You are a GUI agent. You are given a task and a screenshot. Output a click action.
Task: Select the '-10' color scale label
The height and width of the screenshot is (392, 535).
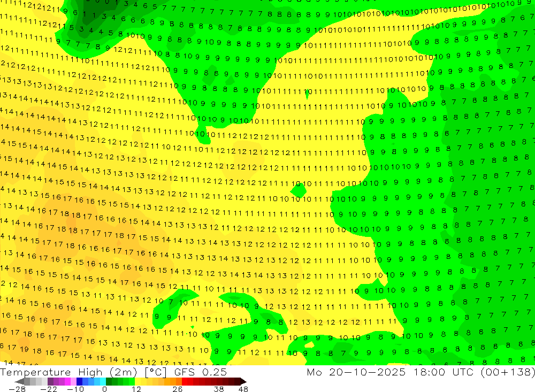(75, 389)
